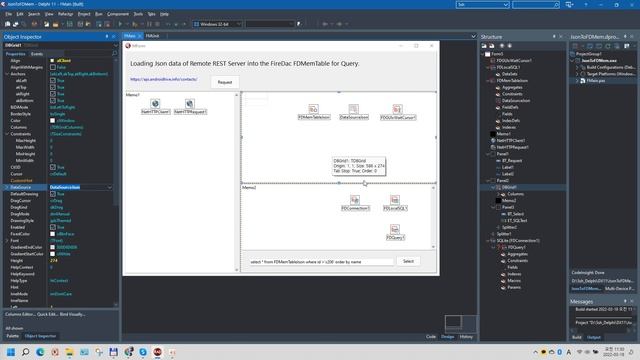Open File Explorer from taskbar

pyautogui.click(x=69, y=352)
